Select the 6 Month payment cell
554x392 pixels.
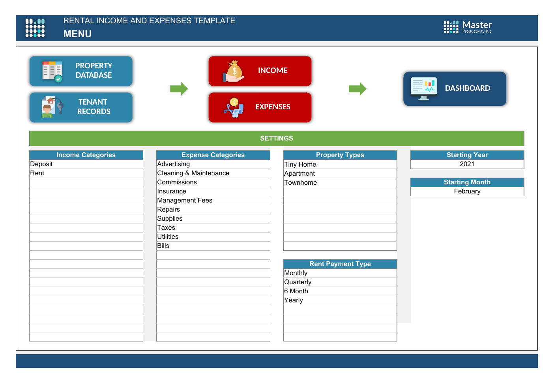pyautogui.click(x=340, y=291)
